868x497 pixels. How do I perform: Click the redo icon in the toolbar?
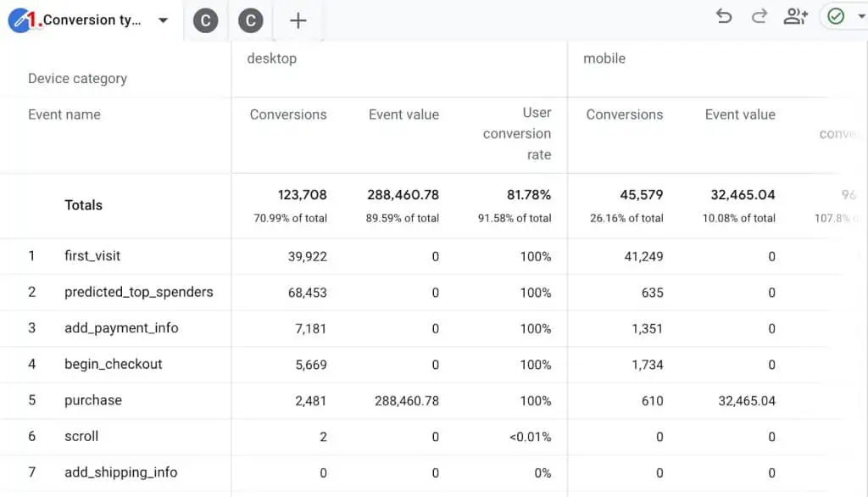(759, 16)
